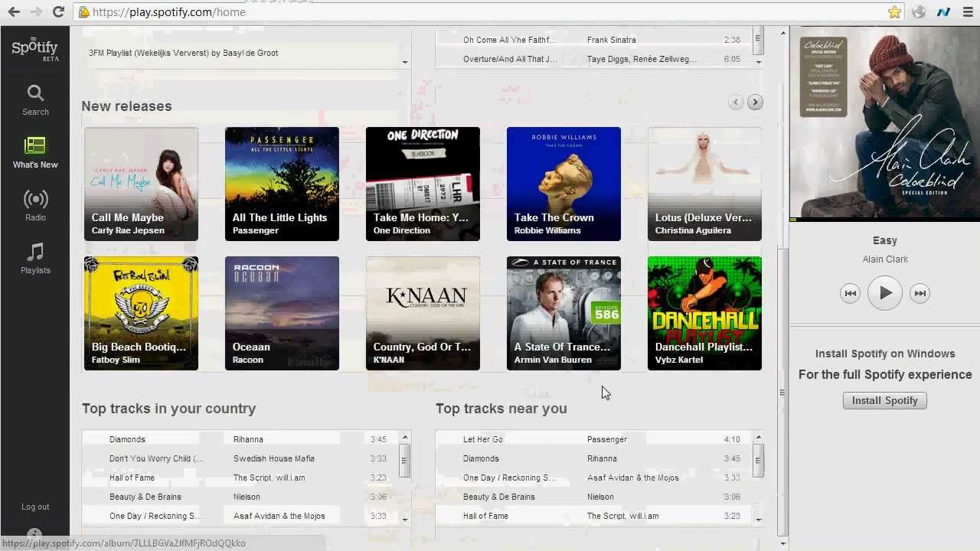980x551 pixels.
Task: Select Oh Come All Ye Faithful track
Action: [x=510, y=40]
